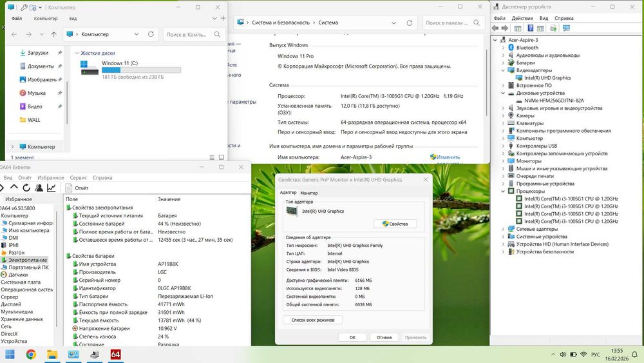
Task: Click Control Panel vertical scrollbar
Action: (486, 83)
